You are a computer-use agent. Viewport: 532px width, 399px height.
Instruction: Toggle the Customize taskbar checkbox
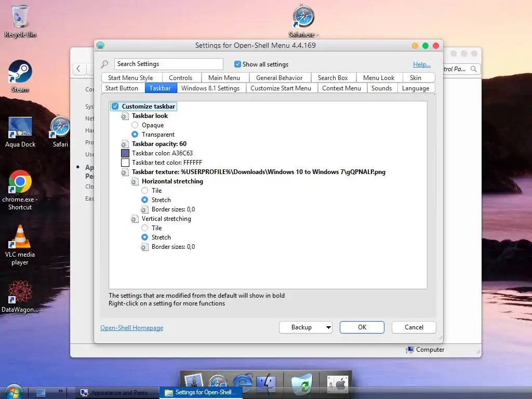(x=115, y=107)
